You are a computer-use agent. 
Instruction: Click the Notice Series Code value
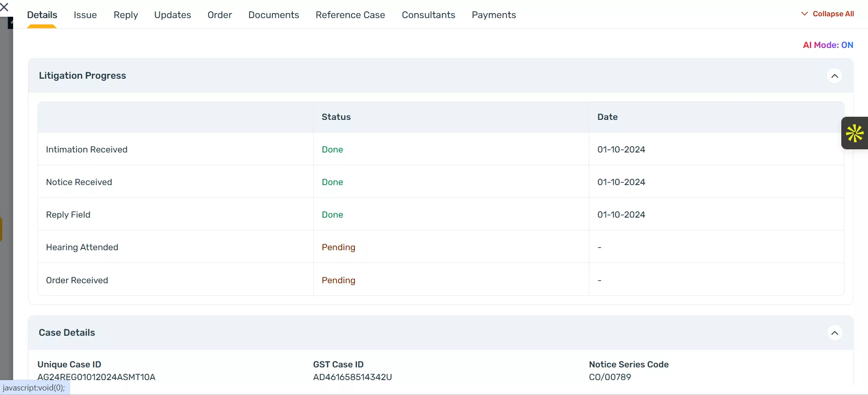(x=610, y=377)
